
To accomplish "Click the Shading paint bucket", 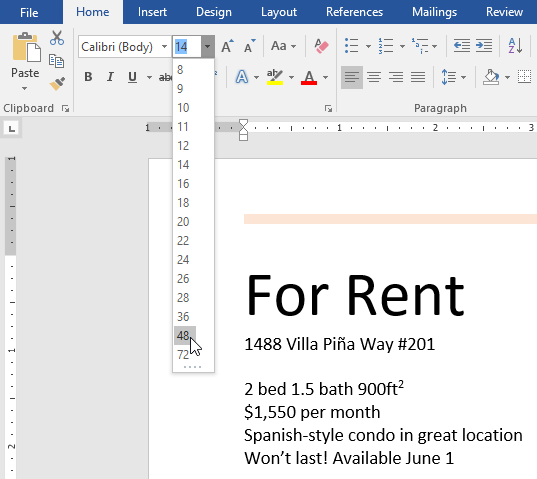I will (491, 77).
